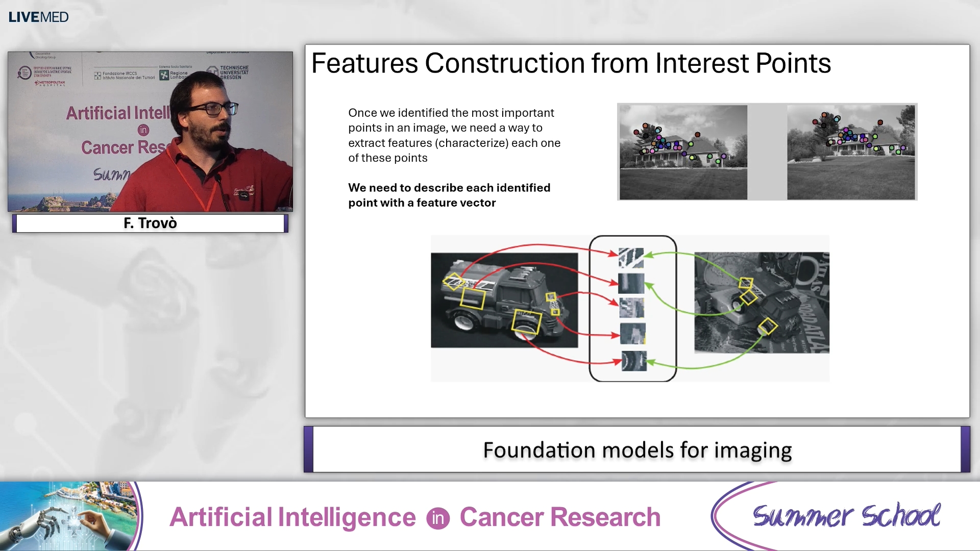Switch to the Foundation models for imaging section

637,450
